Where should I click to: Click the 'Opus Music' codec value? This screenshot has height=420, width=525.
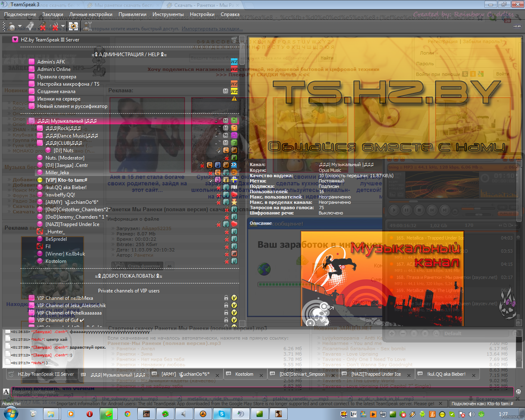[x=330, y=170]
